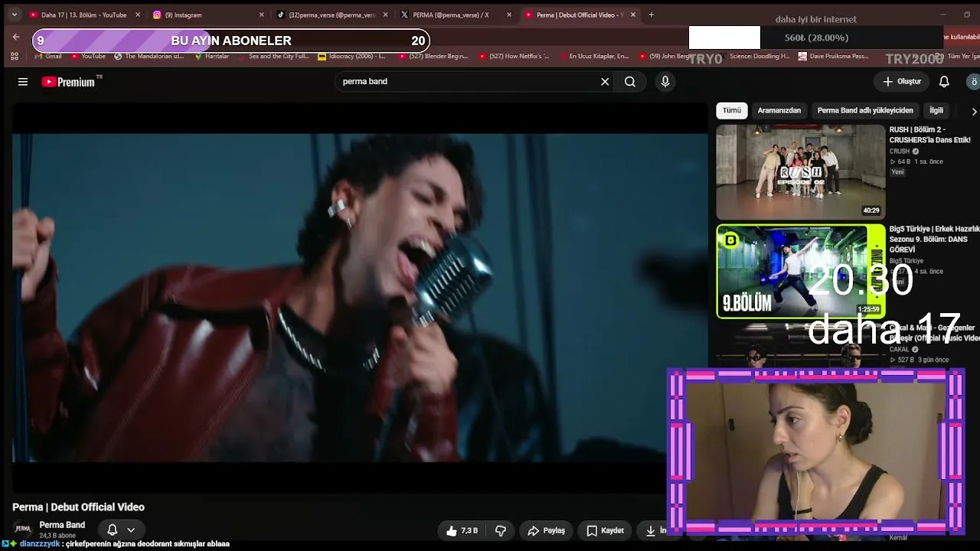Select the Aramanızdan filter chip
This screenshot has height=551, width=980.
[779, 110]
